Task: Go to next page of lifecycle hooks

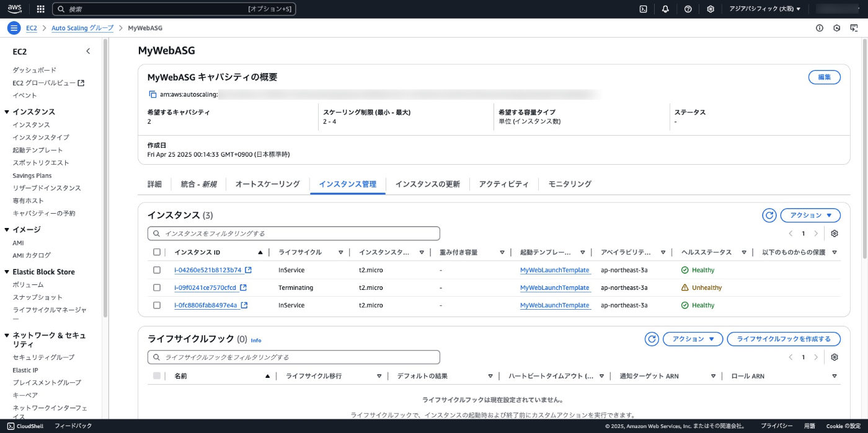Action: [816, 357]
